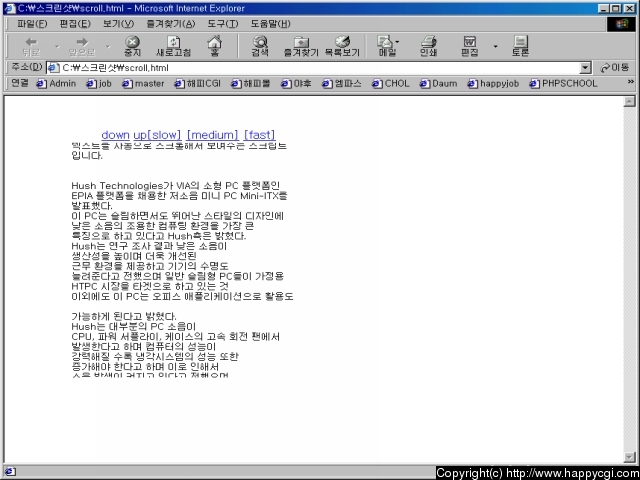
Task: Open the 야후 links bar shortcut
Action: pos(296,83)
